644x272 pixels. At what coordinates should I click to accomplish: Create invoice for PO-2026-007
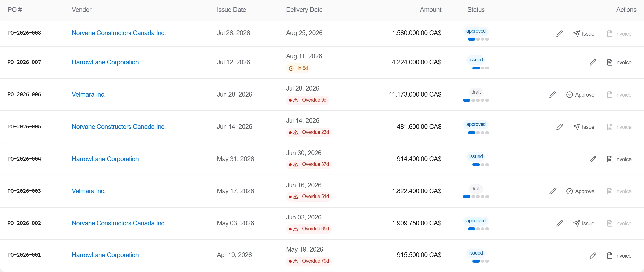tap(619, 62)
